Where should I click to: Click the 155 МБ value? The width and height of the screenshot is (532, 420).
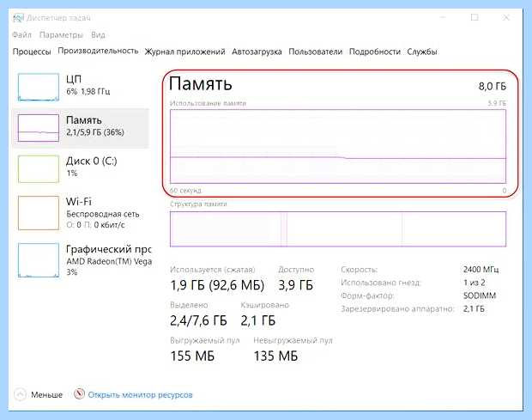(192, 356)
